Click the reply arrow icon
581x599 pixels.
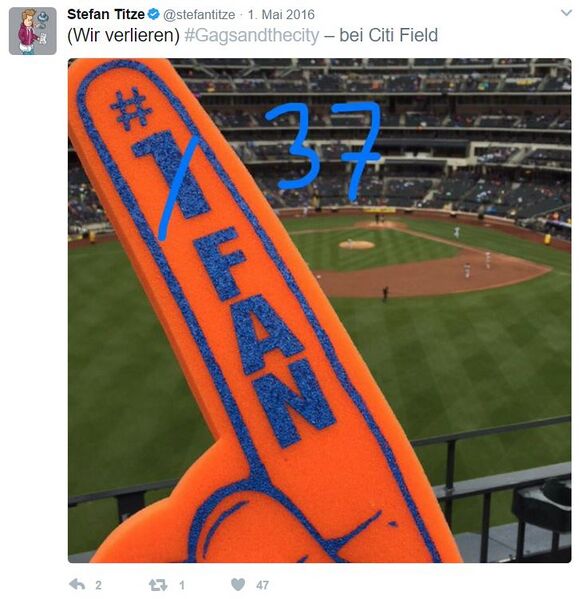tap(77, 584)
